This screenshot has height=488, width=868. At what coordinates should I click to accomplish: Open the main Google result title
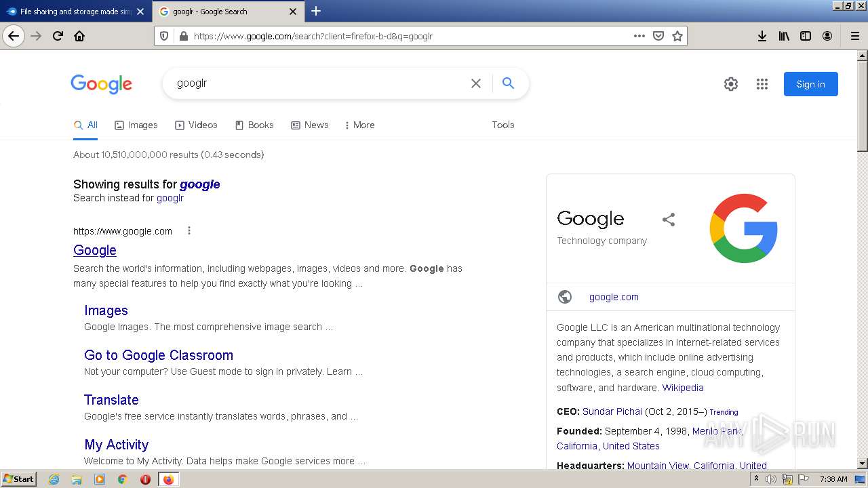pyautogui.click(x=95, y=250)
